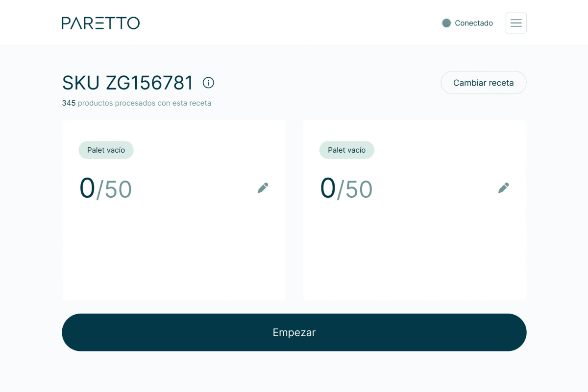The image size is (588, 392).
Task: Open the hamburger menu
Action: 516,23
